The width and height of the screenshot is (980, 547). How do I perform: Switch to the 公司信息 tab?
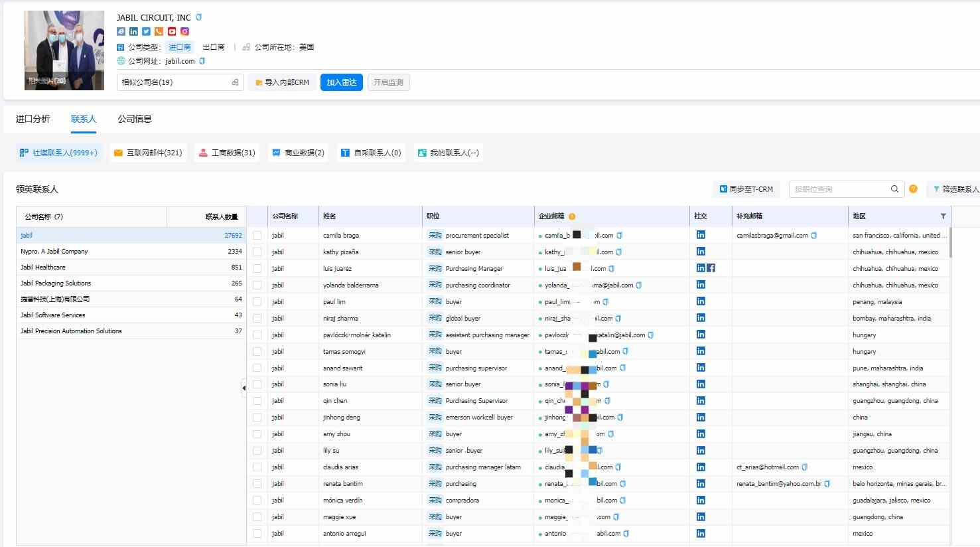135,119
